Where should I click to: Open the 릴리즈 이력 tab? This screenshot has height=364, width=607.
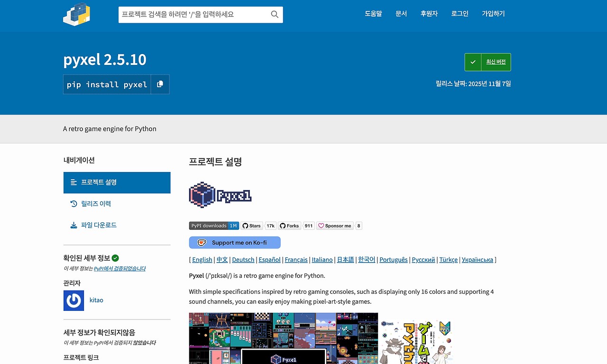[96, 204]
